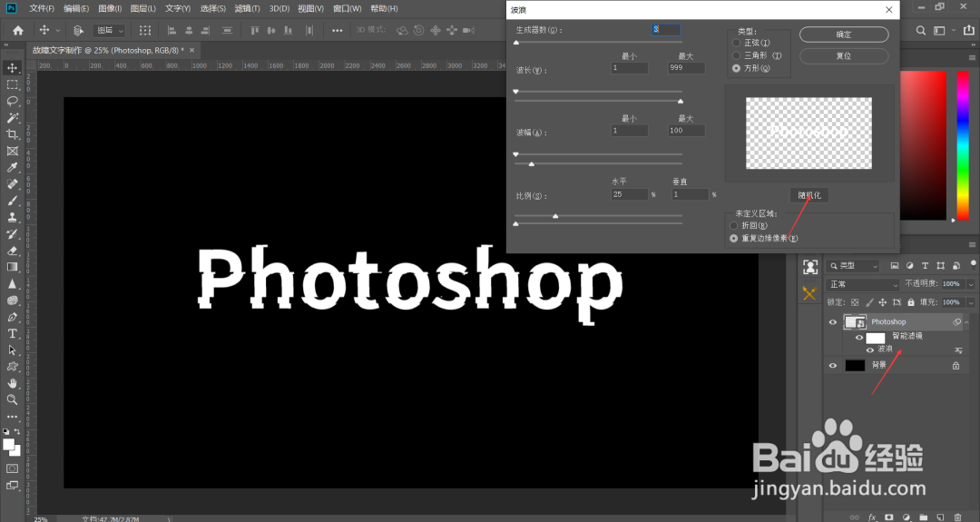
Task: Select the Eyedropper tool
Action: coord(13,168)
